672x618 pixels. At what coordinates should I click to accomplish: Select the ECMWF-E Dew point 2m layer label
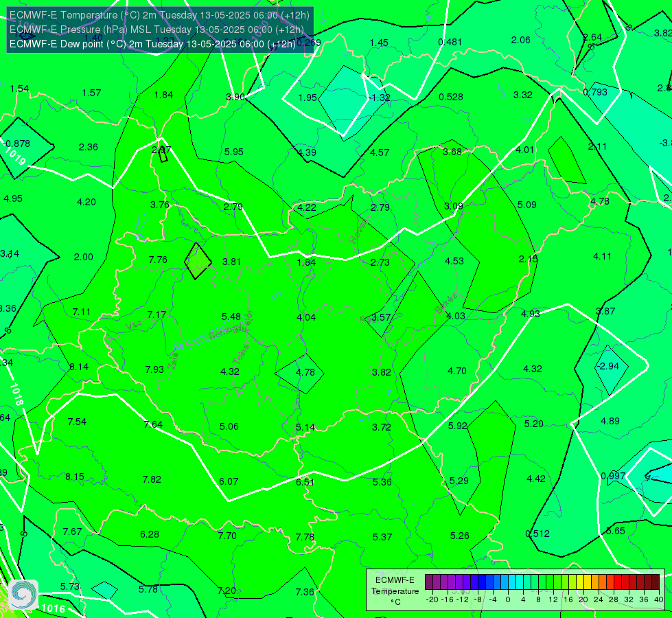(x=152, y=44)
